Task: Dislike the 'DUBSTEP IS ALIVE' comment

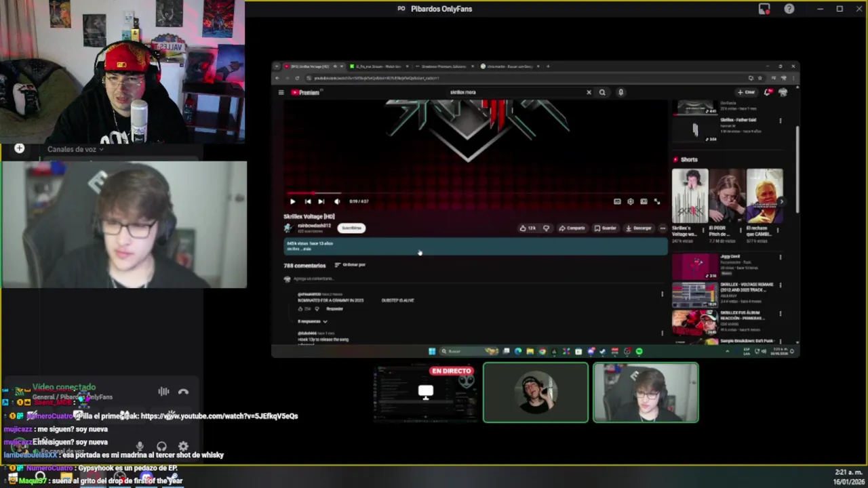Action: [317, 309]
